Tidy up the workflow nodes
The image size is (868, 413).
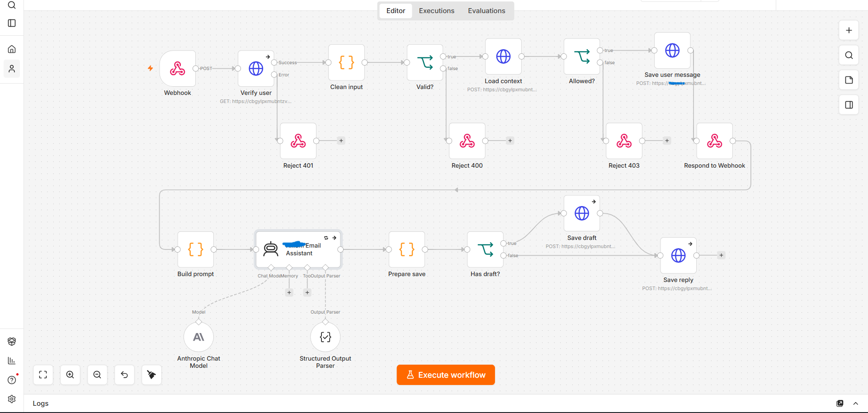pyautogui.click(x=151, y=375)
